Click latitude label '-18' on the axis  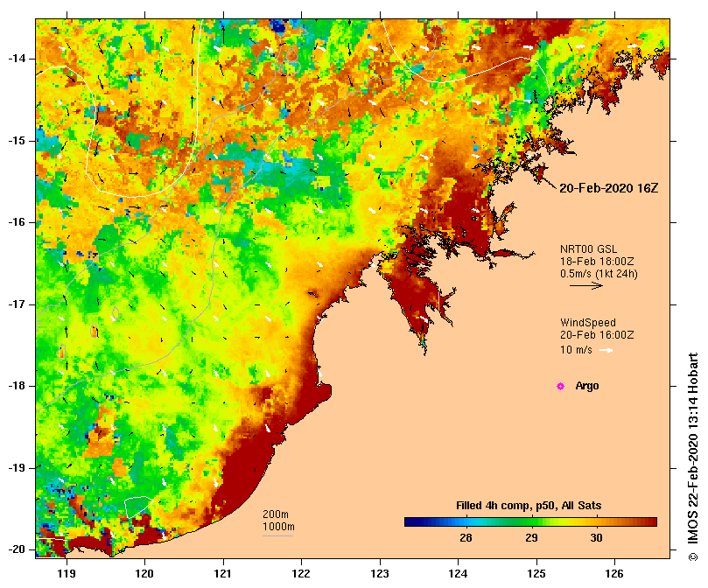[18, 386]
